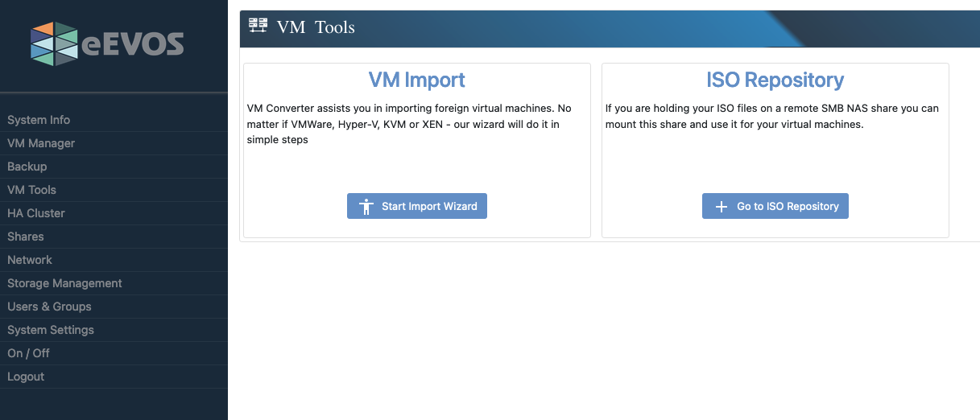Viewport: 980px width, 420px height.
Task: Open Storage Management page
Action: coord(64,283)
